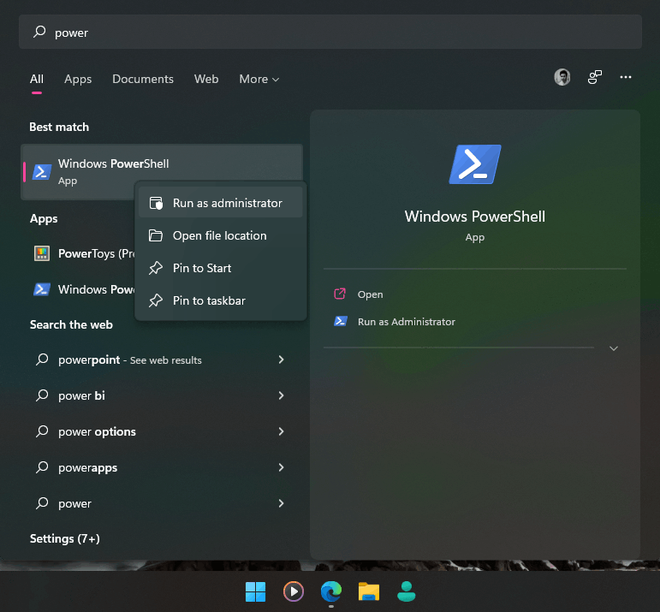Click the folder icon beside Open file location
The width and height of the screenshot is (660, 612).
pos(156,236)
